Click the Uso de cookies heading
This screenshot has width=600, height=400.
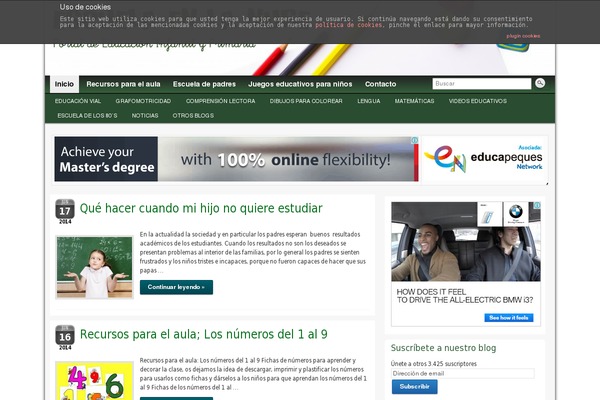coord(85,7)
